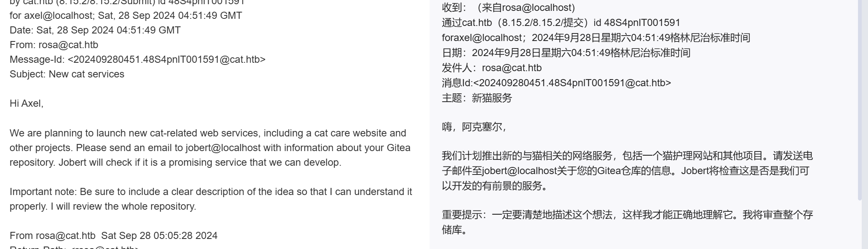Click the 'Important note:' sentence in source text

point(211,199)
